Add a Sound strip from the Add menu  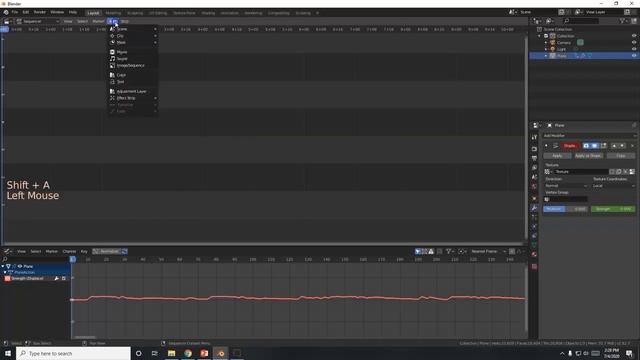pyautogui.click(x=133, y=58)
